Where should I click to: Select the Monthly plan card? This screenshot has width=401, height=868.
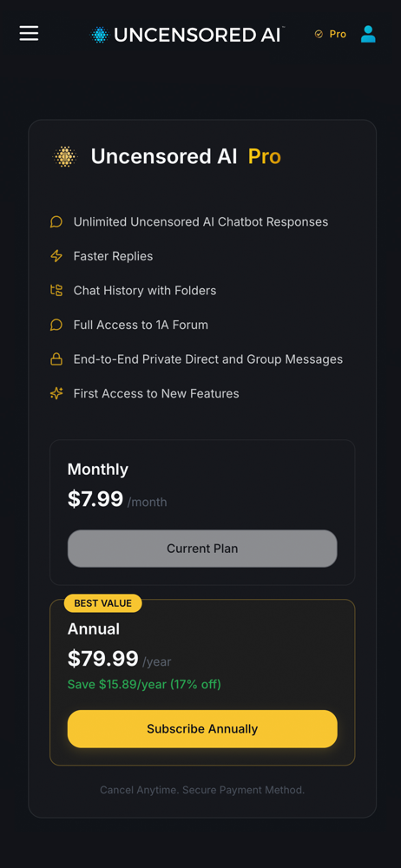[202, 513]
